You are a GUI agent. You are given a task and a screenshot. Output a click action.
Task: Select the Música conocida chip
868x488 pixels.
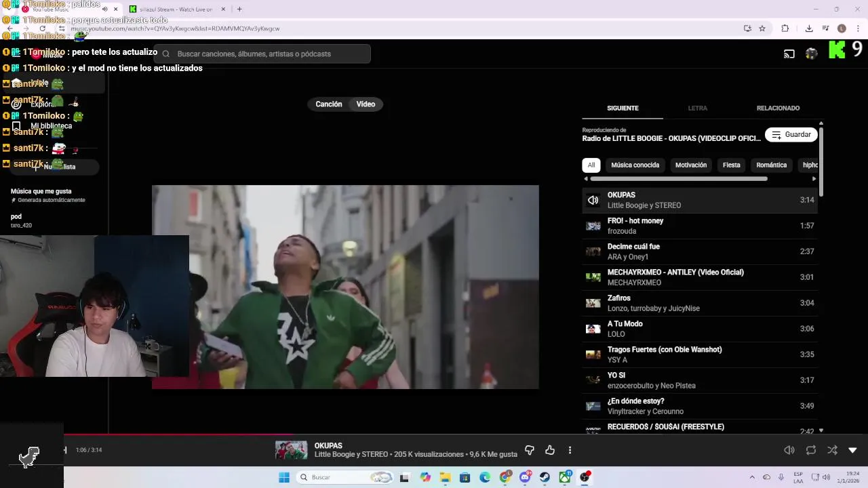tap(635, 165)
